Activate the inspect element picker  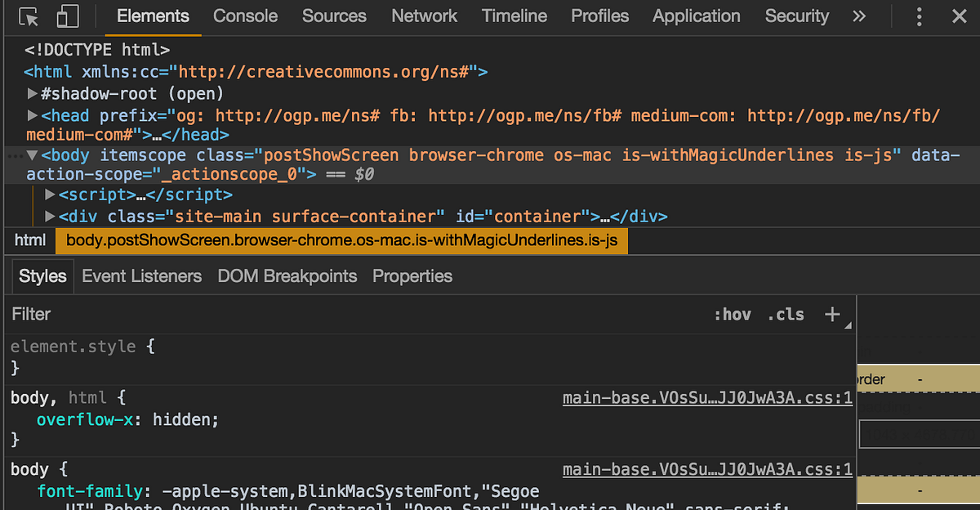[x=27, y=16]
